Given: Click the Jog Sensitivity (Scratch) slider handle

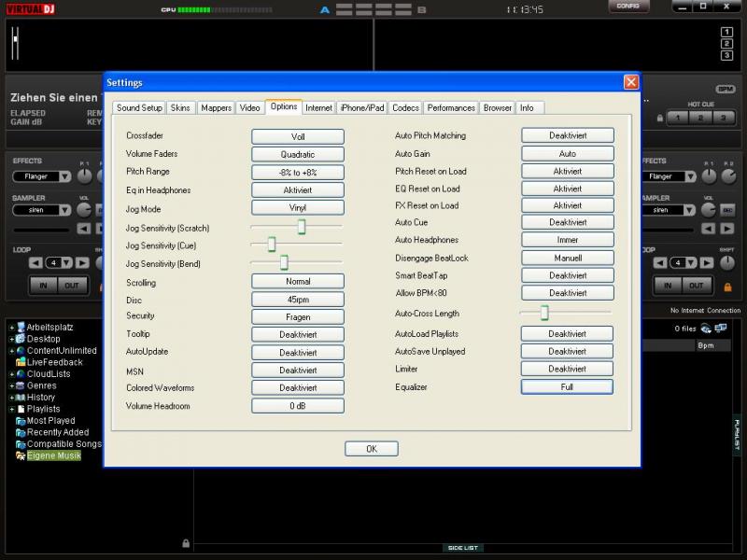Looking at the screenshot, I should pyautogui.click(x=302, y=227).
